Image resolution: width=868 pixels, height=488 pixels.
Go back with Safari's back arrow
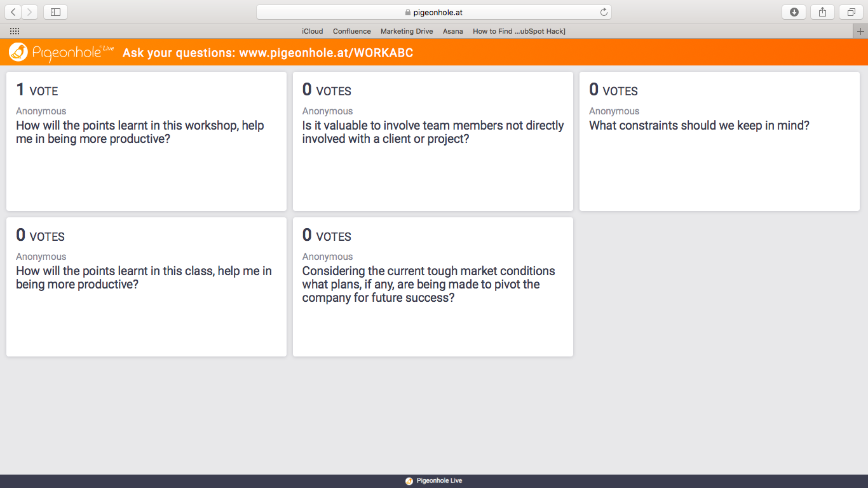click(13, 12)
